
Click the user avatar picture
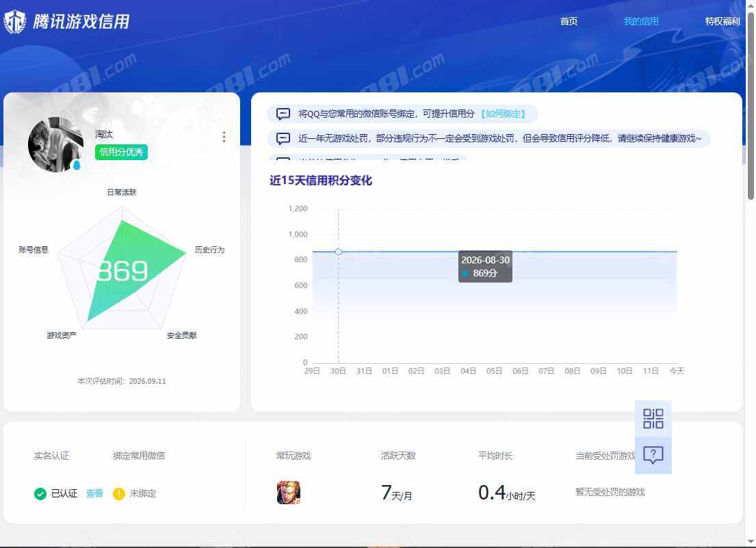coord(55,144)
